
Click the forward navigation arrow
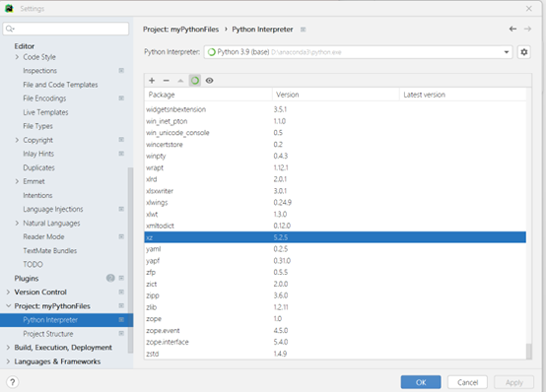tap(527, 29)
